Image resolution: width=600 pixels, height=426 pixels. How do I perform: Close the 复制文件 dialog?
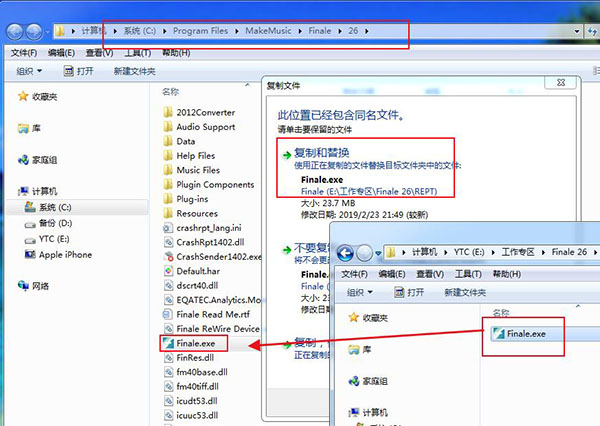561,82
